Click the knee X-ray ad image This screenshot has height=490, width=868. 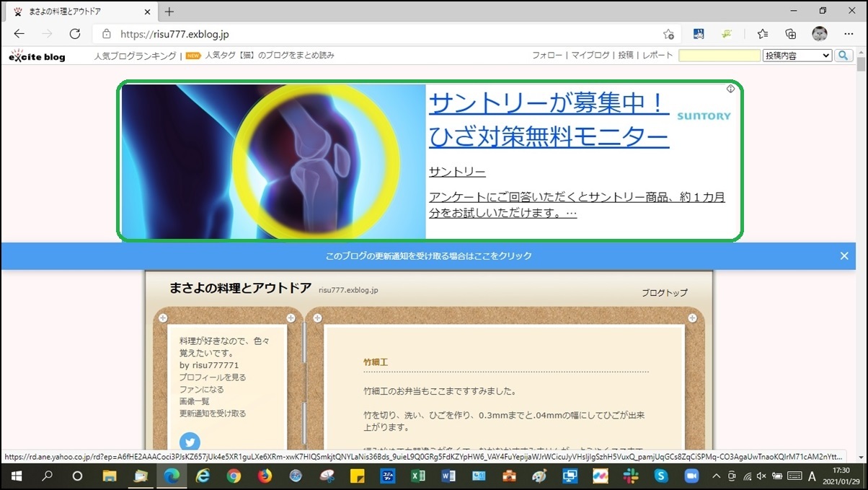tap(273, 161)
